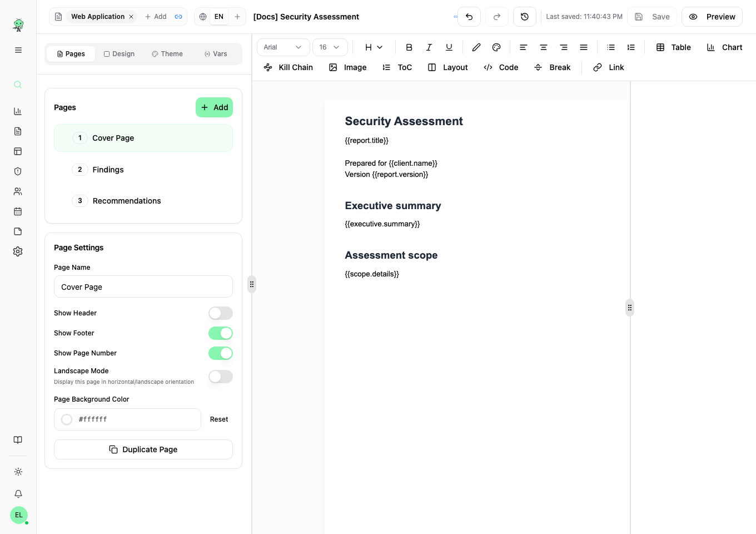Switch to the Theme tab
Screen dimensions: 756x534
pyautogui.click(x=167, y=54)
